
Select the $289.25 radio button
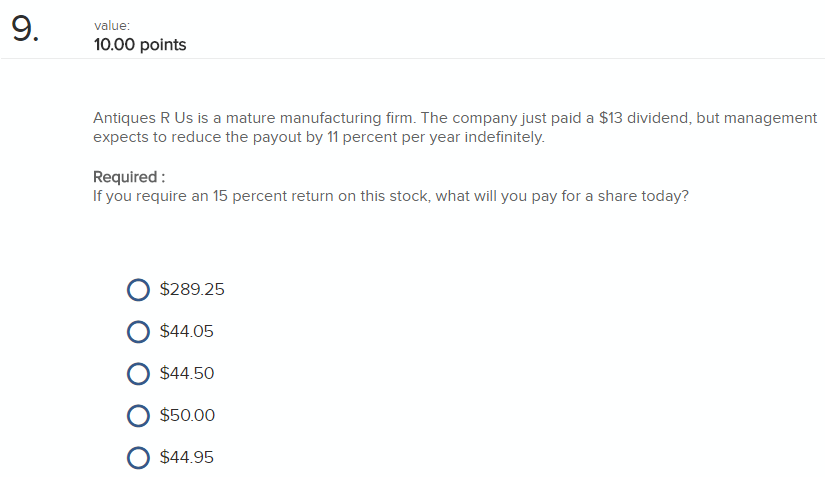[138, 290]
